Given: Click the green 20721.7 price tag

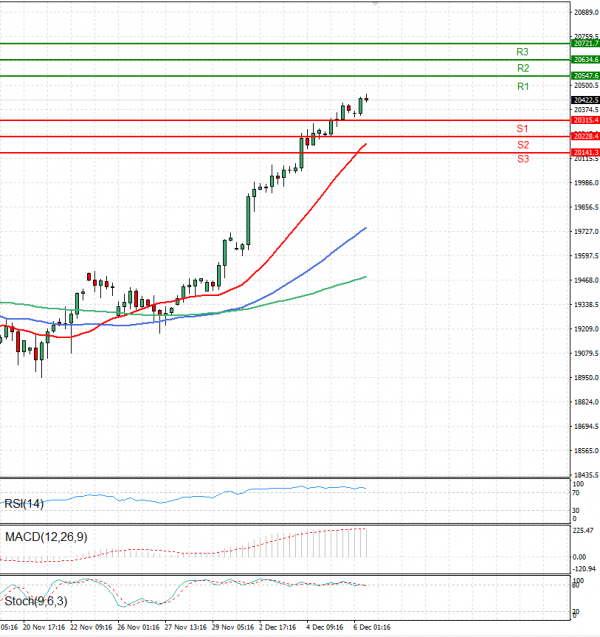Looking at the screenshot, I should [x=585, y=44].
